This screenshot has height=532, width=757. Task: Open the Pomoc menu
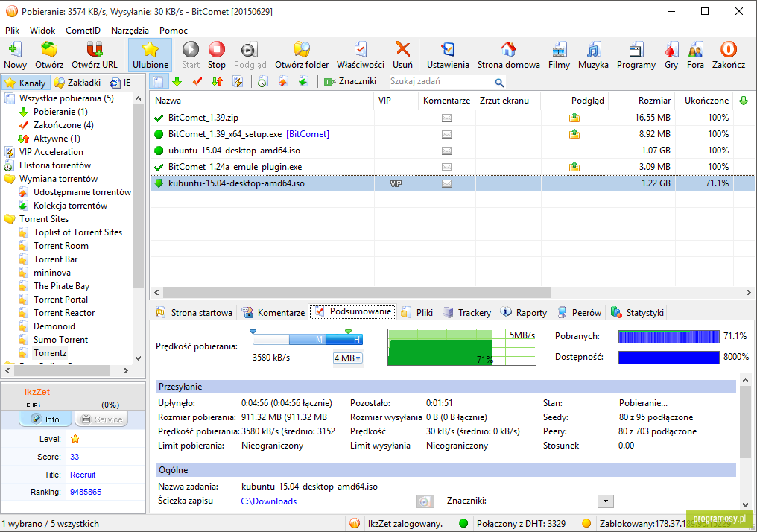174,31
